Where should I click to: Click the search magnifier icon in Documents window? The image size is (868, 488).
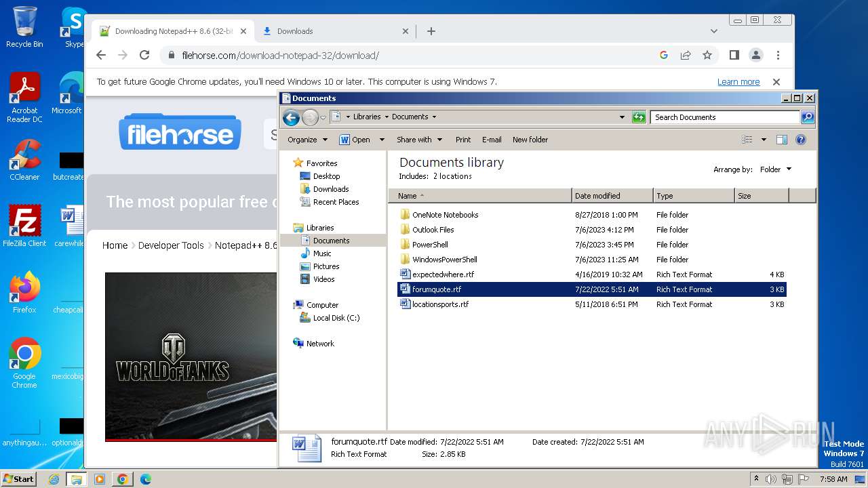coord(807,117)
